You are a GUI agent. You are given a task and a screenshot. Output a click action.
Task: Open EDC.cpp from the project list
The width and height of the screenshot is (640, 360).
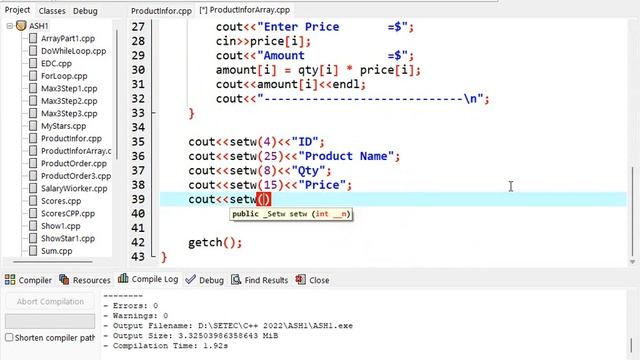tap(56, 64)
